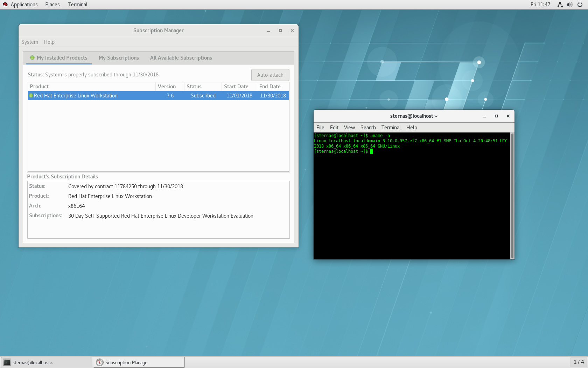Click Subscribed status cell
Screen dimensions: 588x368
pyautogui.click(x=203, y=96)
